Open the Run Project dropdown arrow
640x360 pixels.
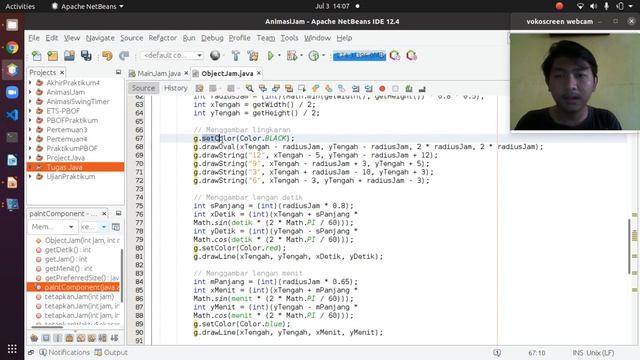pyautogui.click(x=280, y=56)
